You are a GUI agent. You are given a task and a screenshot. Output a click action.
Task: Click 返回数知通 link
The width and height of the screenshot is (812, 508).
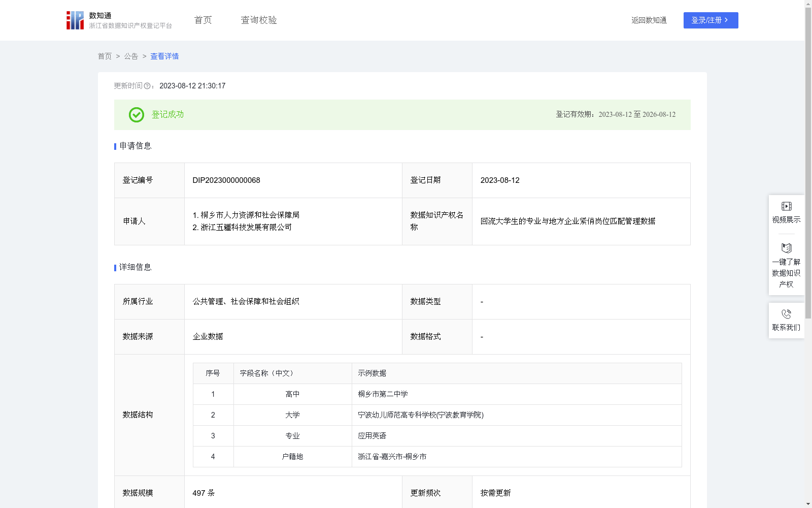pos(649,20)
